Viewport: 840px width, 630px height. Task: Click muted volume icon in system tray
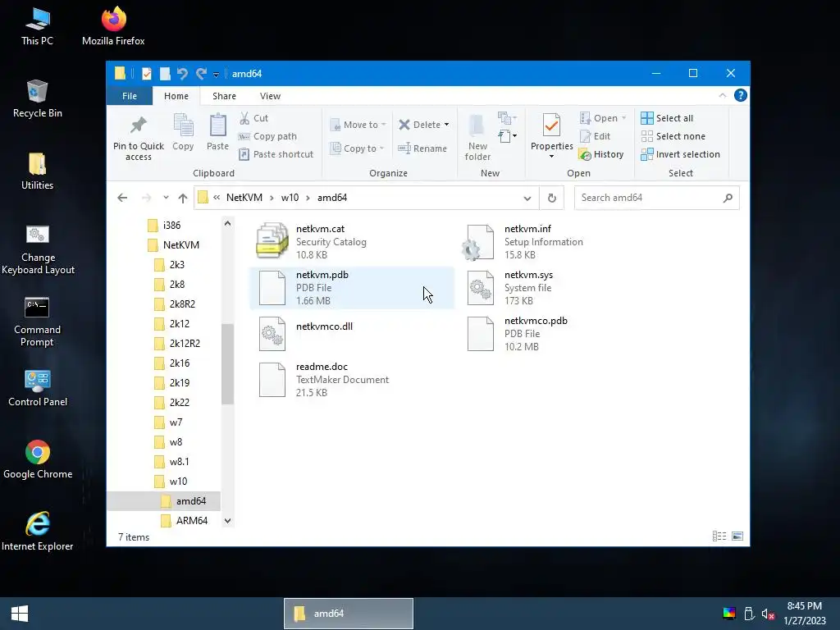point(768,614)
